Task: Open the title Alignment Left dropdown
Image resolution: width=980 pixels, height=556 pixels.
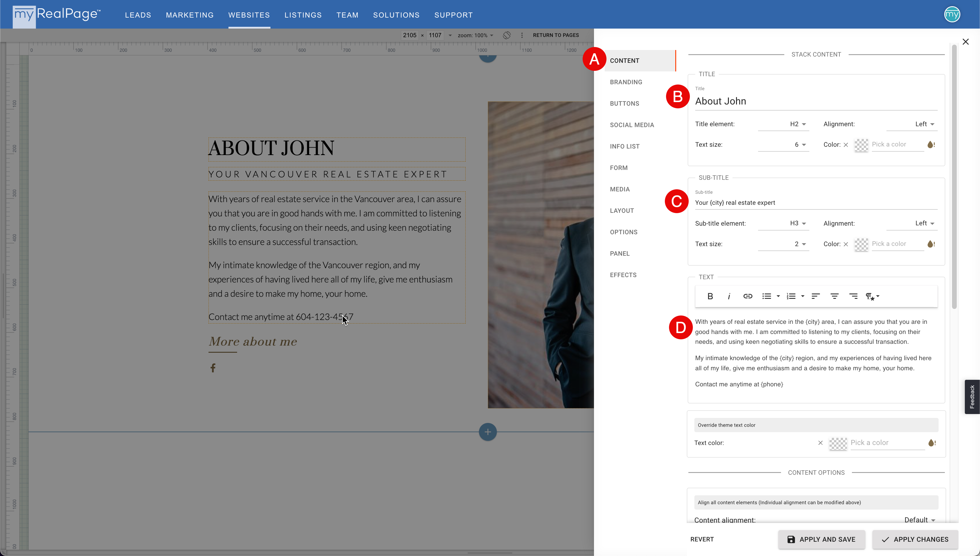Action: click(911, 124)
